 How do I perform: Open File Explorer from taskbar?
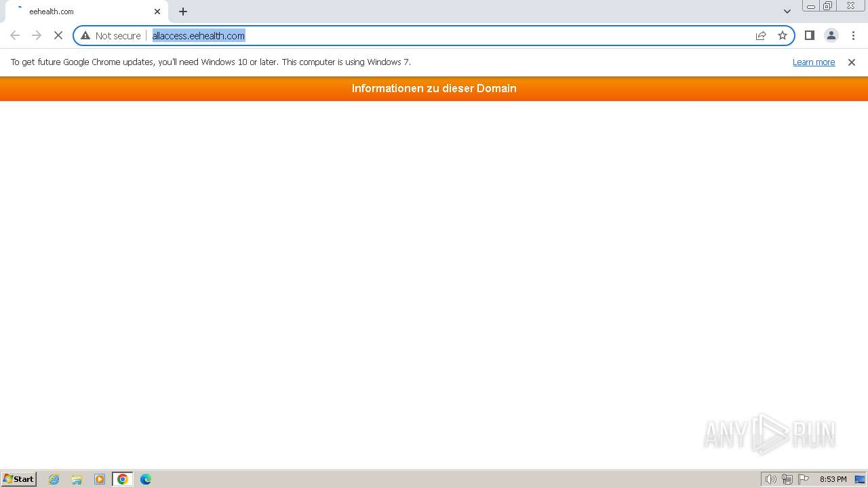coord(77,479)
